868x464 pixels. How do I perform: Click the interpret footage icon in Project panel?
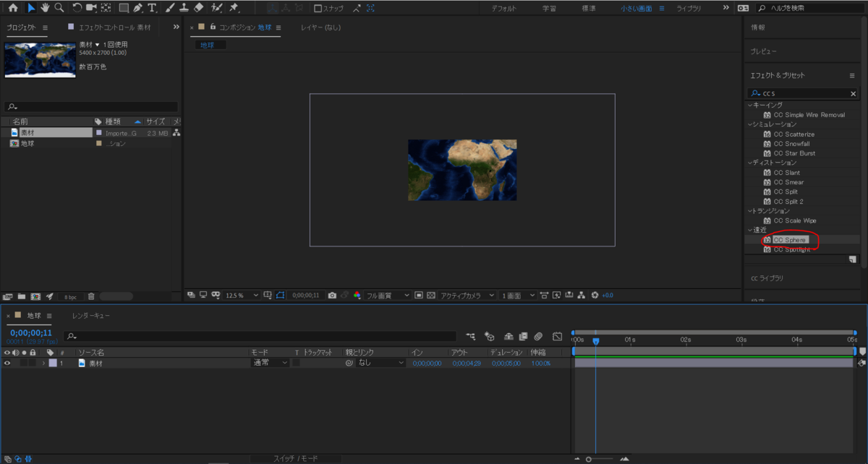pyautogui.click(x=8, y=296)
